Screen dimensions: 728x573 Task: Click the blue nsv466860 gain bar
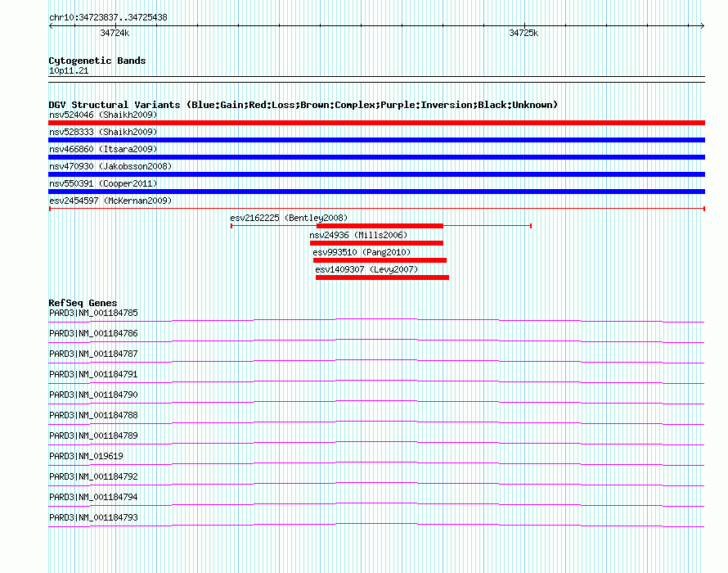[x=376, y=157]
